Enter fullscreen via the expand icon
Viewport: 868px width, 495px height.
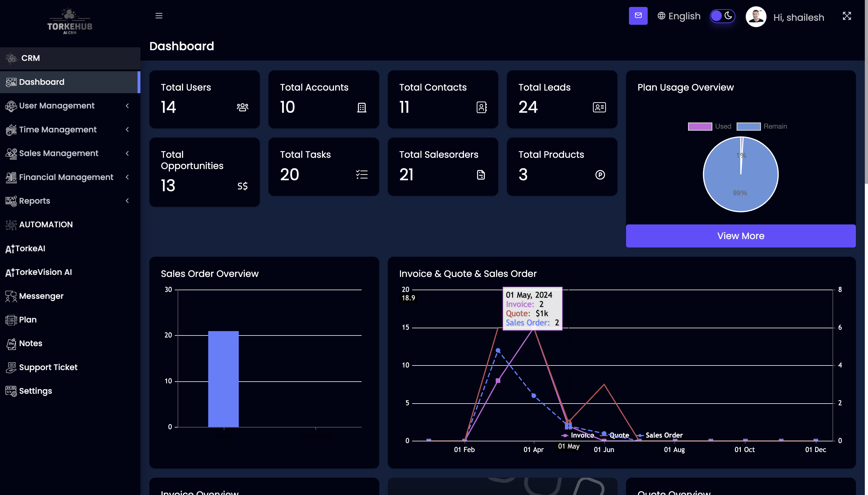[847, 16]
